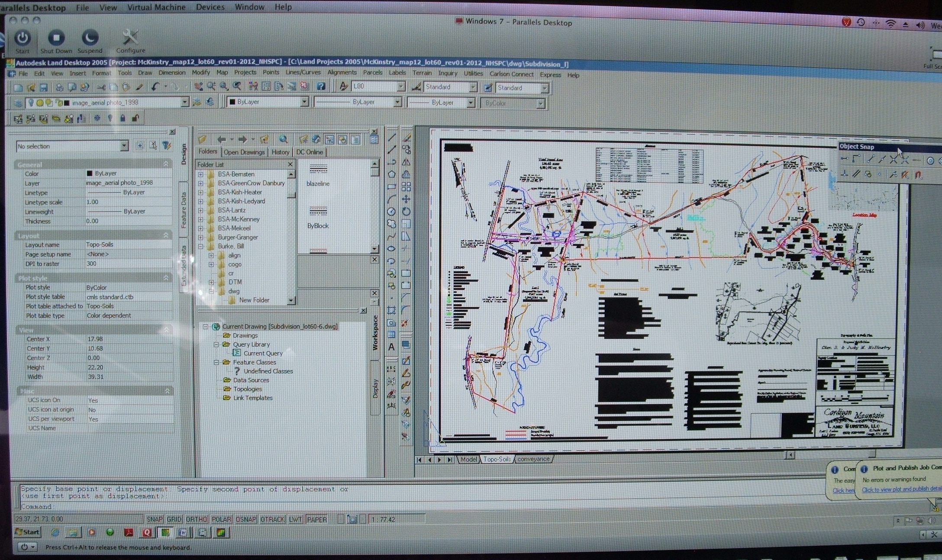Toggle ORTHO mode in the status bar
This screenshot has height=560, width=942.
tap(197, 519)
